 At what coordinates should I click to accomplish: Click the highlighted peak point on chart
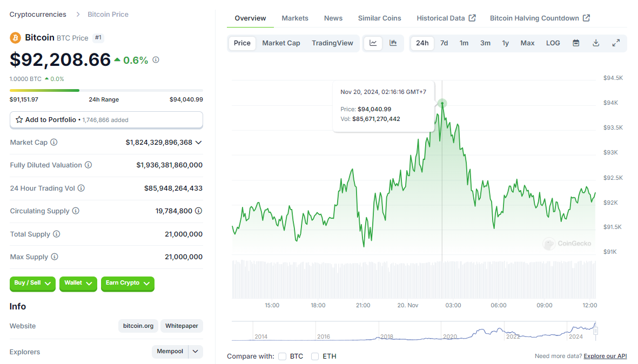coord(442,103)
